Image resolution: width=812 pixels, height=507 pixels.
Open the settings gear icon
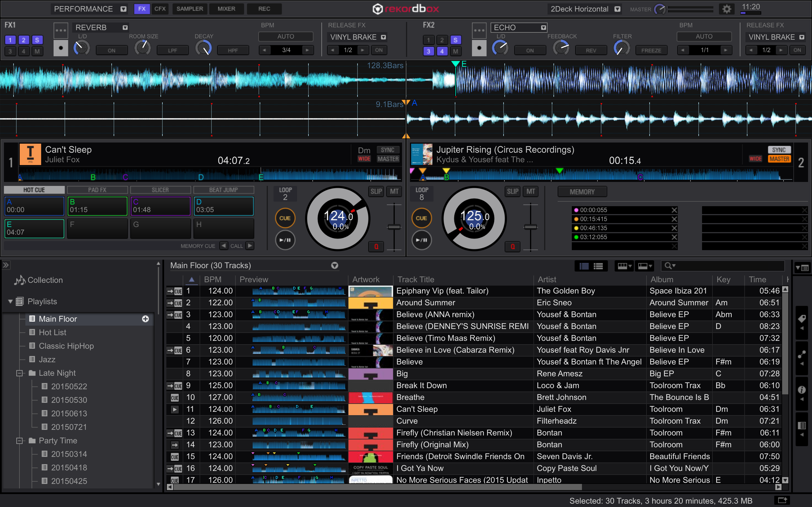click(727, 9)
